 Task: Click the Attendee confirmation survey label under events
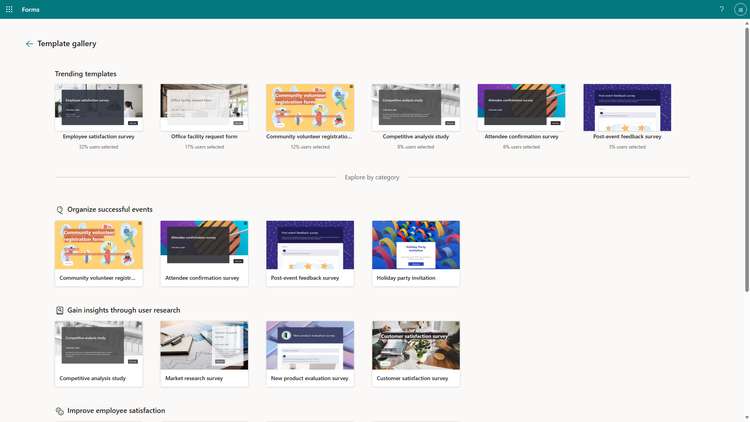202,278
